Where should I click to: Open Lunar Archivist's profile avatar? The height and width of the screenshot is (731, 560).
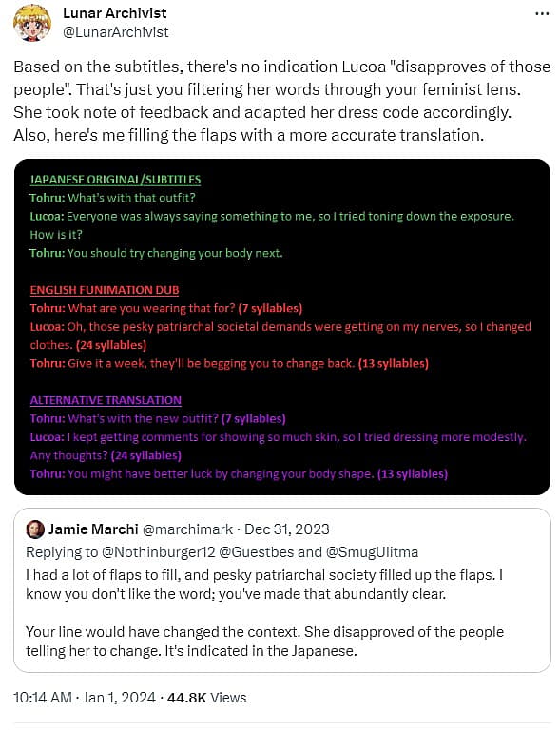31,23
